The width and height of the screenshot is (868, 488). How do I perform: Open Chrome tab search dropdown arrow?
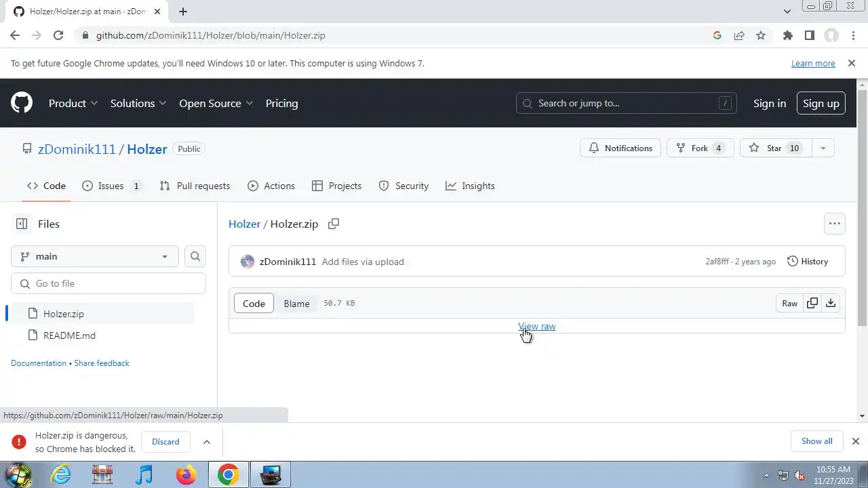tap(787, 12)
